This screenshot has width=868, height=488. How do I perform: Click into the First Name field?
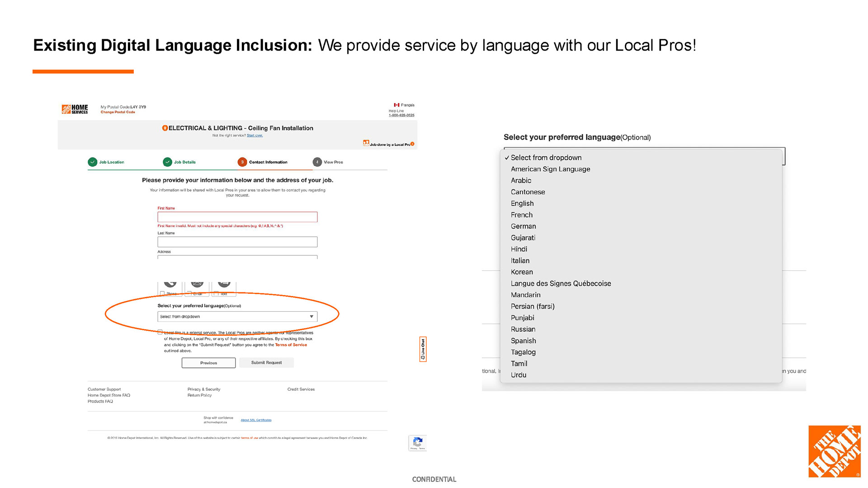point(237,217)
